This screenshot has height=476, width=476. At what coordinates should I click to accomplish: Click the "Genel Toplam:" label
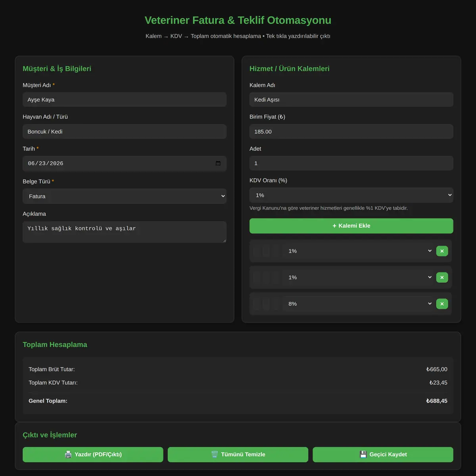(48, 401)
